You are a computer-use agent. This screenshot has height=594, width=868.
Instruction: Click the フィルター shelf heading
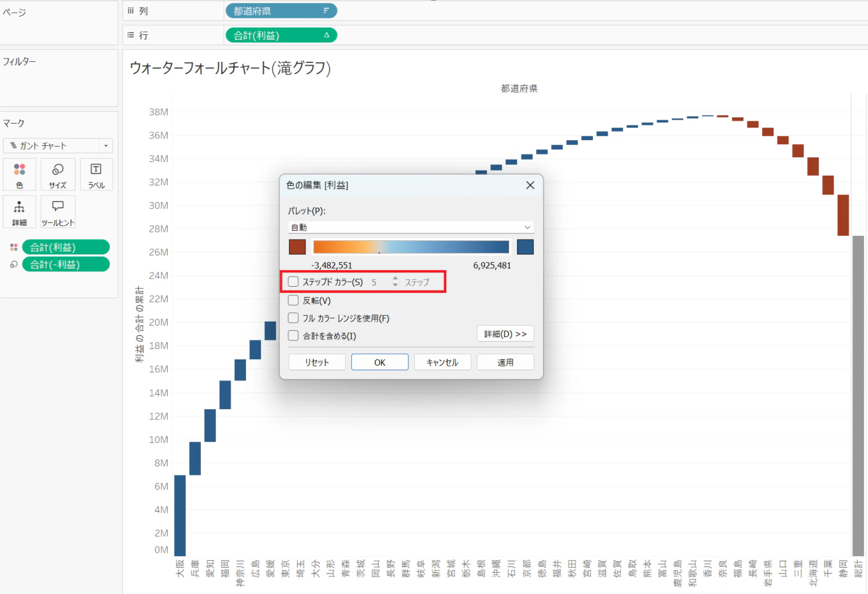tap(19, 61)
